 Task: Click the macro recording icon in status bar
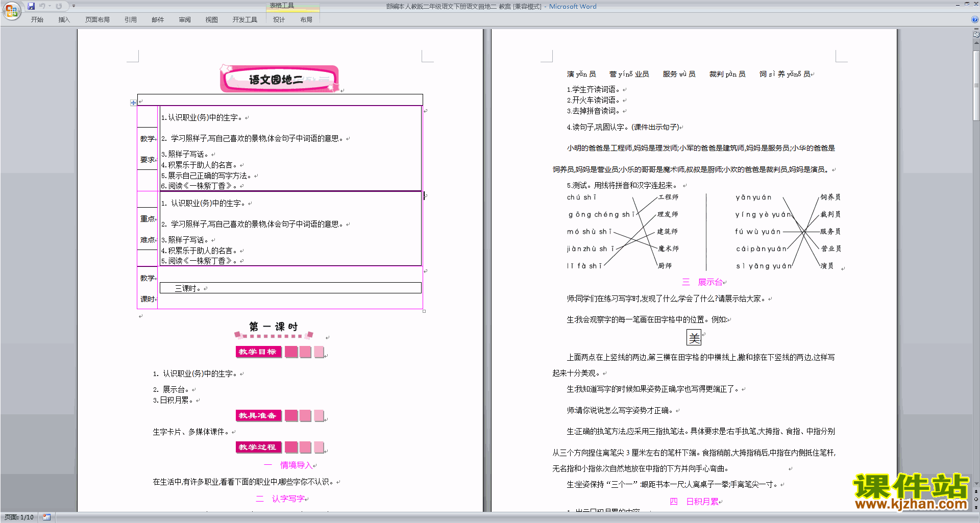pyautogui.click(x=46, y=517)
